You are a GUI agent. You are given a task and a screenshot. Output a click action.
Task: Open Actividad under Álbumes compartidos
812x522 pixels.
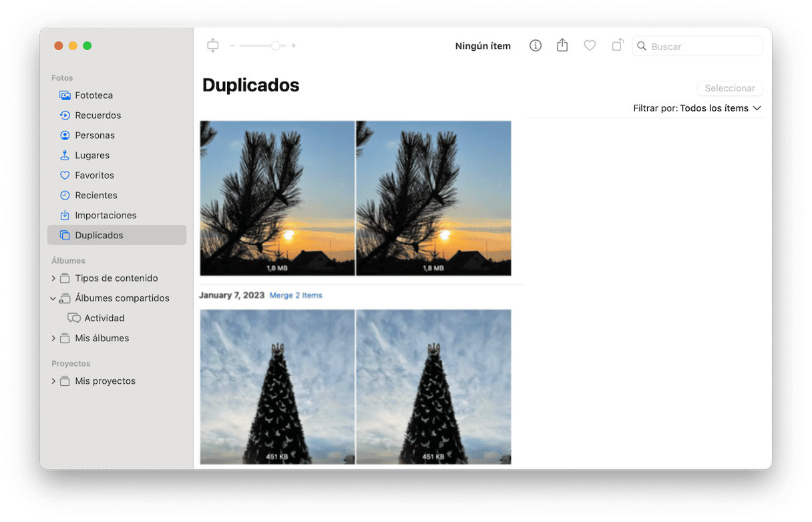pyautogui.click(x=117, y=318)
